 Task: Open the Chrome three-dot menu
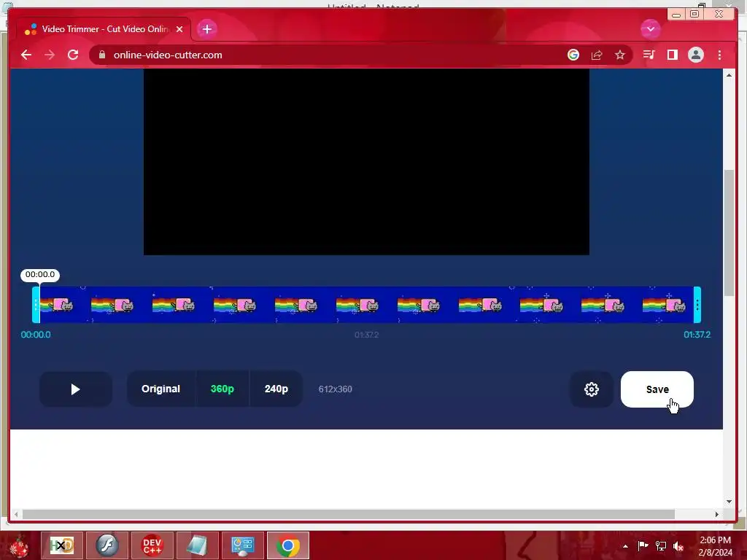click(x=719, y=55)
